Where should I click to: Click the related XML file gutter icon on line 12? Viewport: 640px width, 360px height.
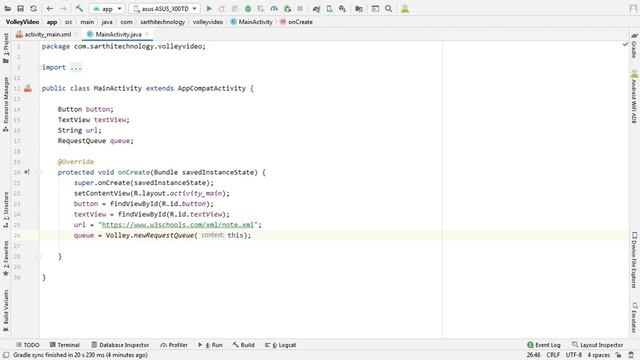[28, 88]
